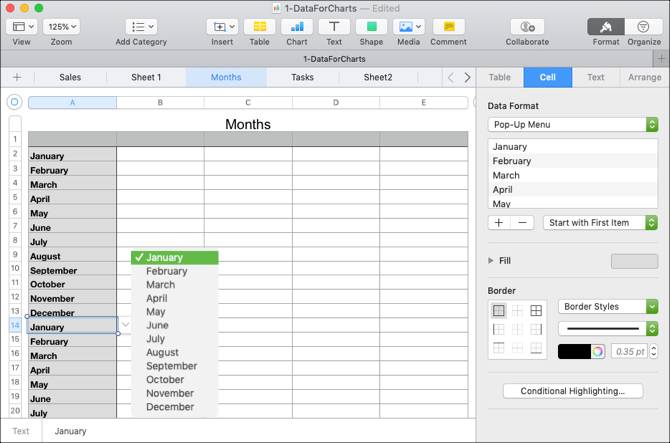Select row 9 header number
This screenshot has height=443, width=670.
15,254
